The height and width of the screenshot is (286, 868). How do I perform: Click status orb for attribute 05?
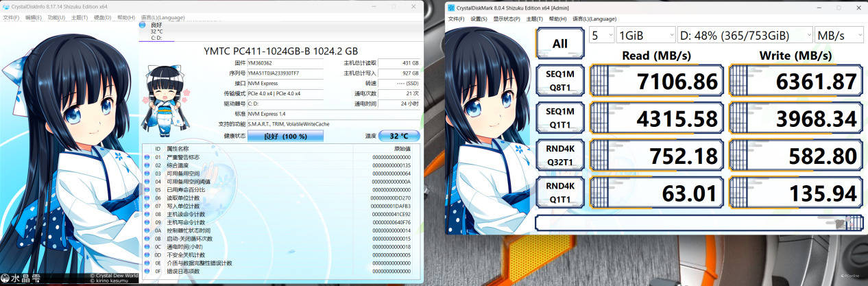tap(146, 190)
